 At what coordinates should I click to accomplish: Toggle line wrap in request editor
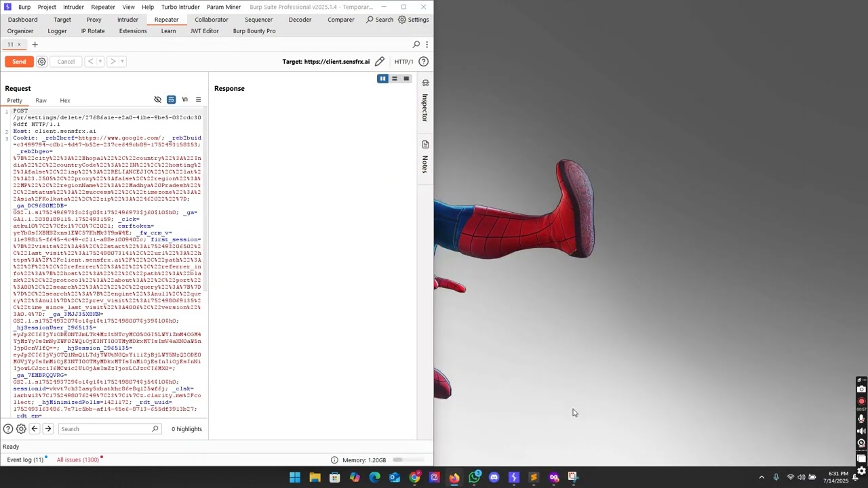[172, 100]
